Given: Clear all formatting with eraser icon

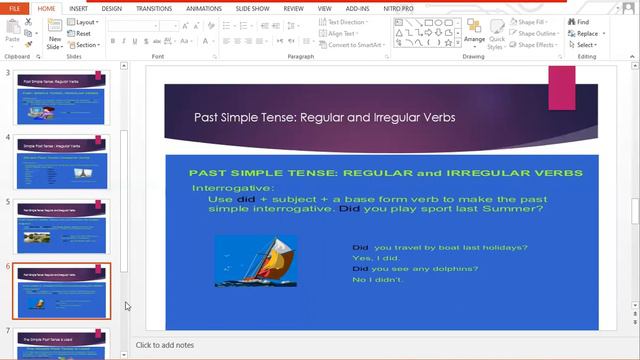Looking at the screenshot, I should point(211,26).
